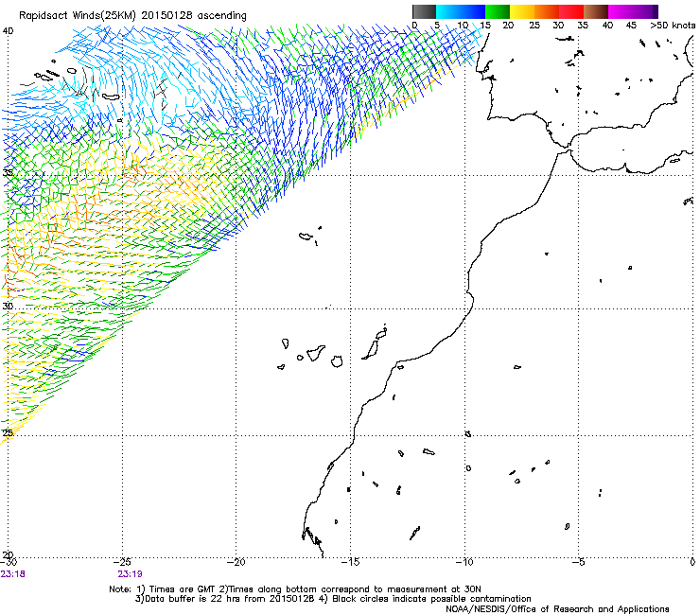Click the orange 25-30 knots color swatch
This screenshot has height=615, width=700.
tap(547, 11)
